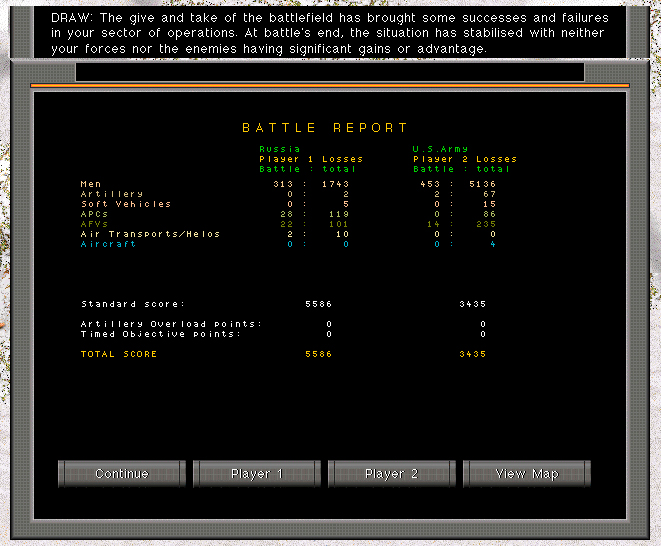Click Russia's battle men losses 313

pos(283,184)
